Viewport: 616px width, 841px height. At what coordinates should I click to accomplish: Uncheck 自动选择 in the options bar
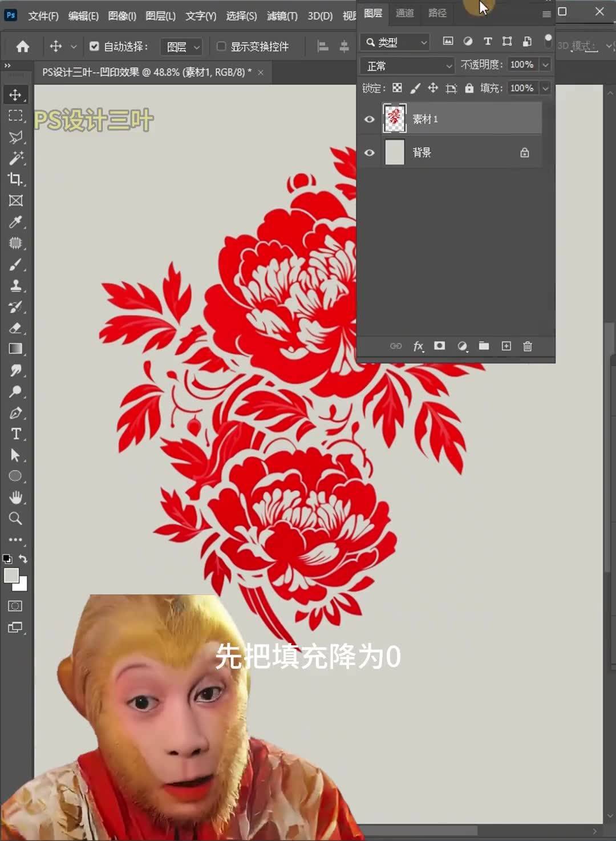pyautogui.click(x=95, y=46)
